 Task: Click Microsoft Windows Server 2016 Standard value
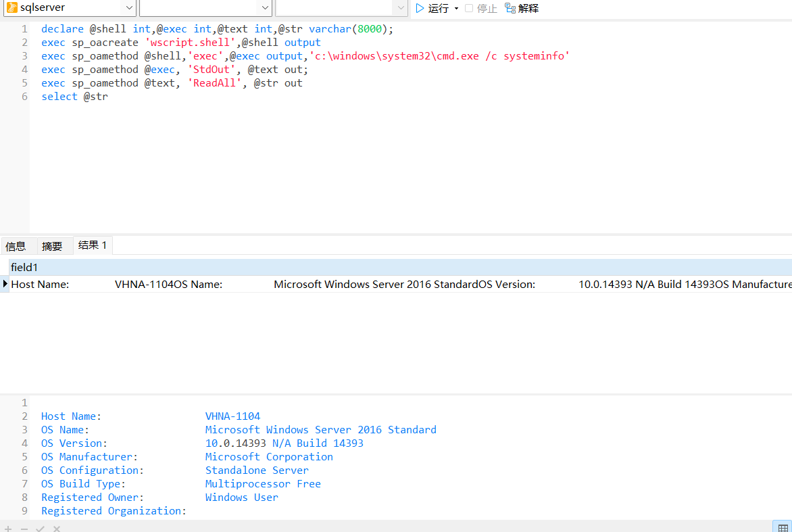click(x=321, y=430)
